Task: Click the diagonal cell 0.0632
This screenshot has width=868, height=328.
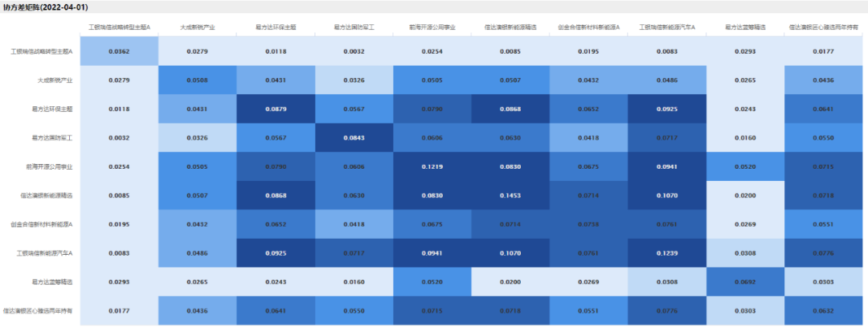Action: [x=823, y=310]
